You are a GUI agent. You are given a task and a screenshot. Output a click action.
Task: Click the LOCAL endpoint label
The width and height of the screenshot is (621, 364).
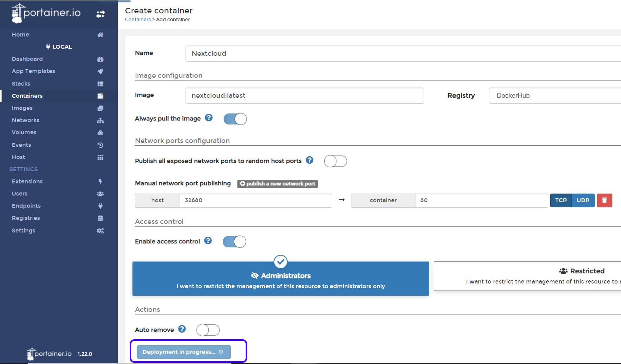[59, 47]
